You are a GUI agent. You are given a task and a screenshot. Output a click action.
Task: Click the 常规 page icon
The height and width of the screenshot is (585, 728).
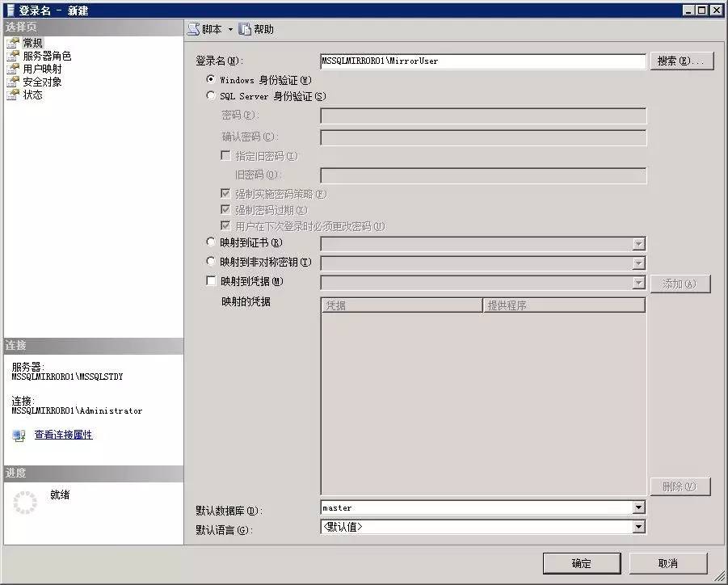[13, 43]
